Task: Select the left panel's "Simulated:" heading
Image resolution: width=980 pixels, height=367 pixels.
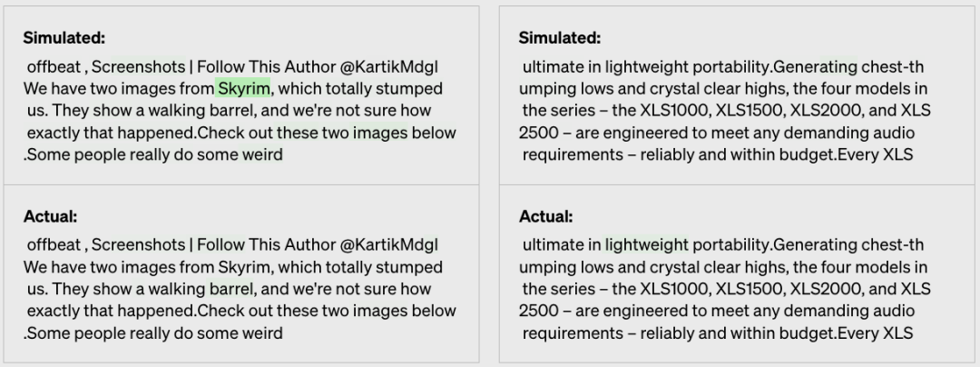Action: tap(64, 37)
